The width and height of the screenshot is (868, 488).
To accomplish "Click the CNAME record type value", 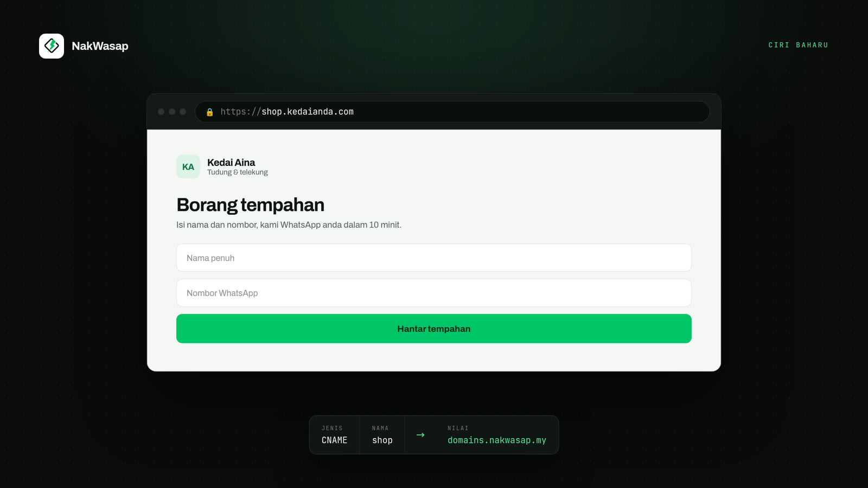I will pyautogui.click(x=334, y=440).
